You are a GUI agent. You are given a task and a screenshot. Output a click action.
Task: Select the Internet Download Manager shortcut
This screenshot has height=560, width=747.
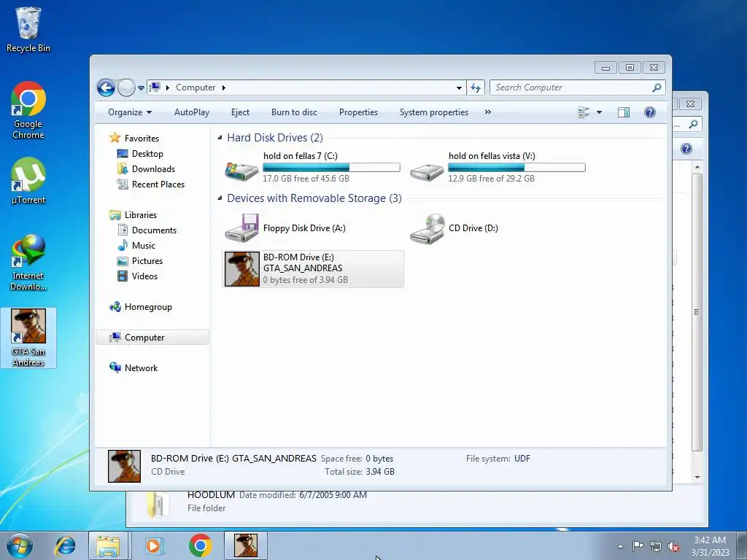28,262
